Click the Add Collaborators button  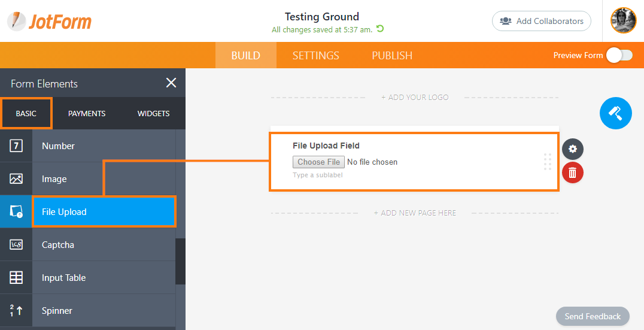click(x=541, y=21)
